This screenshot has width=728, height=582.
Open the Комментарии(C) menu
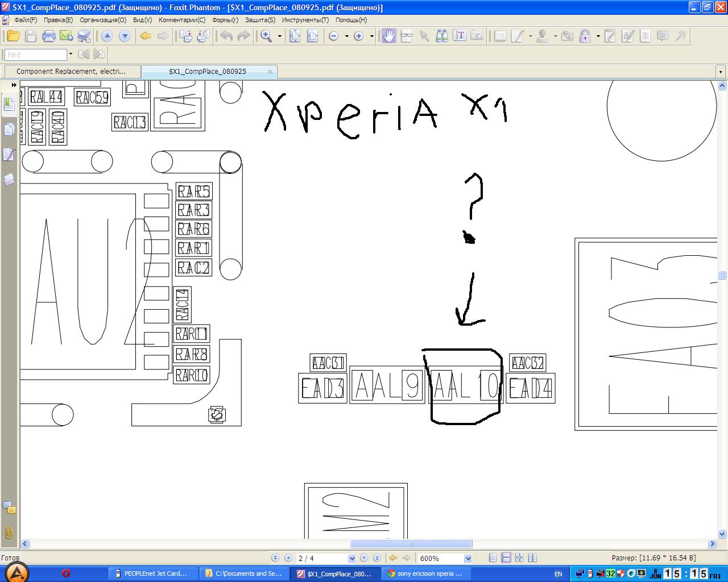(182, 20)
